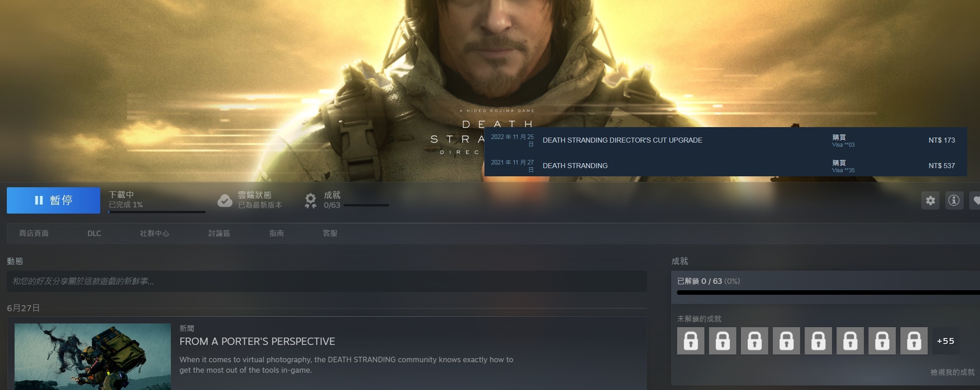Click the achievements gear-ribbon icon
Image resolution: width=980 pixels, height=390 pixels.
[311, 200]
